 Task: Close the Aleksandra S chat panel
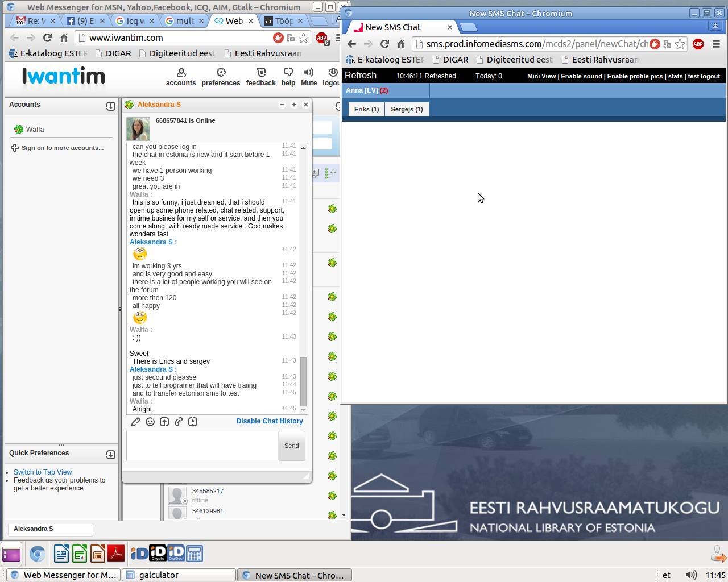[x=306, y=105]
